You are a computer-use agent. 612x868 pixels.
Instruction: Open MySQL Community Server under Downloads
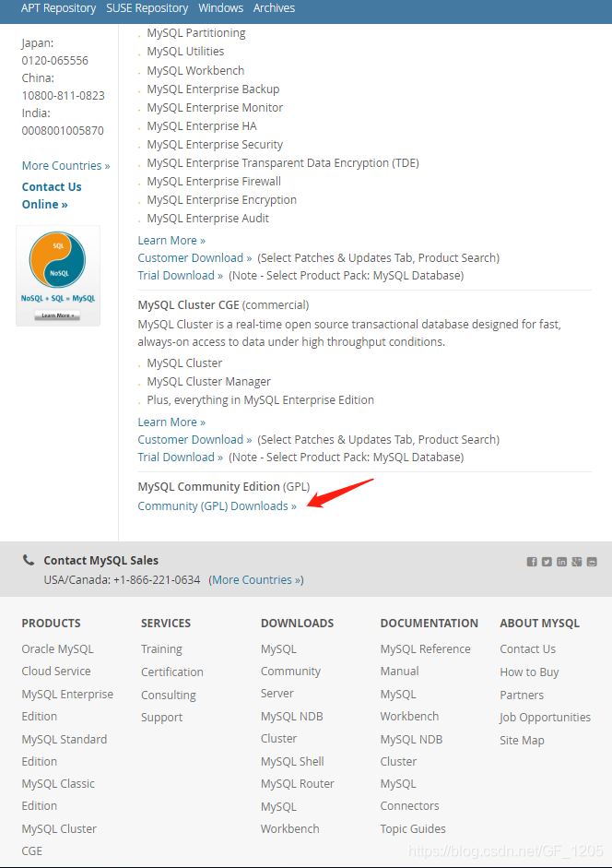pyautogui.click(x=290, y=671)
